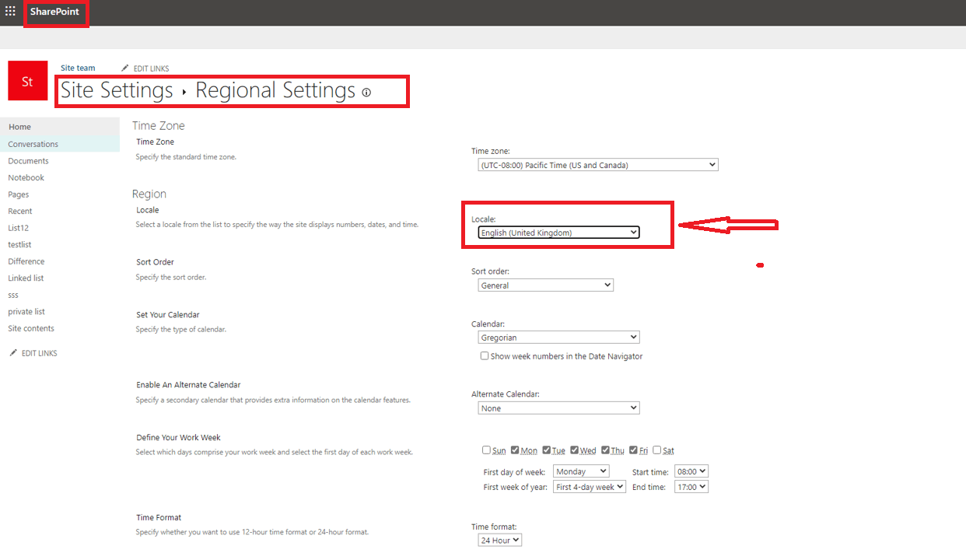The image size is (966, 560).
Task: Click the Region section heading
Action: tap(149, 194)
